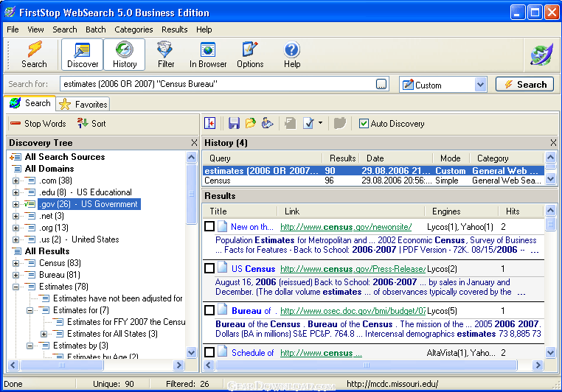The width and height of the screenshot is (562, 392).
Task: Click the Search button beside Custom dropdown
Action: coord(524,85)
